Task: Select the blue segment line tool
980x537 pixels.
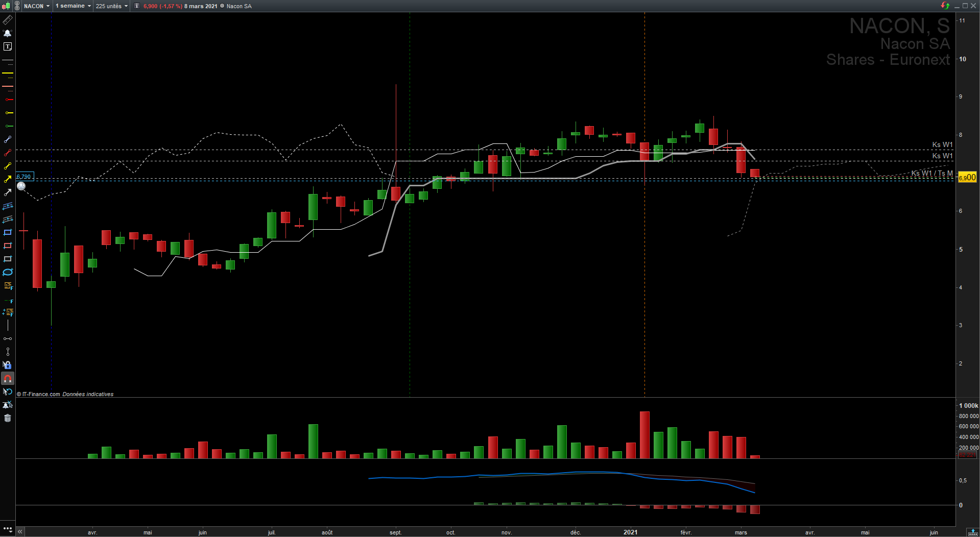Action: (x=8, y=139)
